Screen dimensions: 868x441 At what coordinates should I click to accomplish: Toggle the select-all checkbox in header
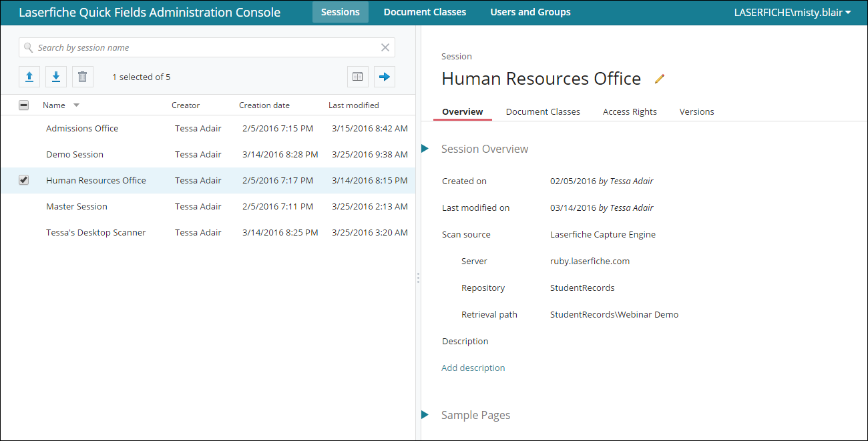[x=24, y=105]
